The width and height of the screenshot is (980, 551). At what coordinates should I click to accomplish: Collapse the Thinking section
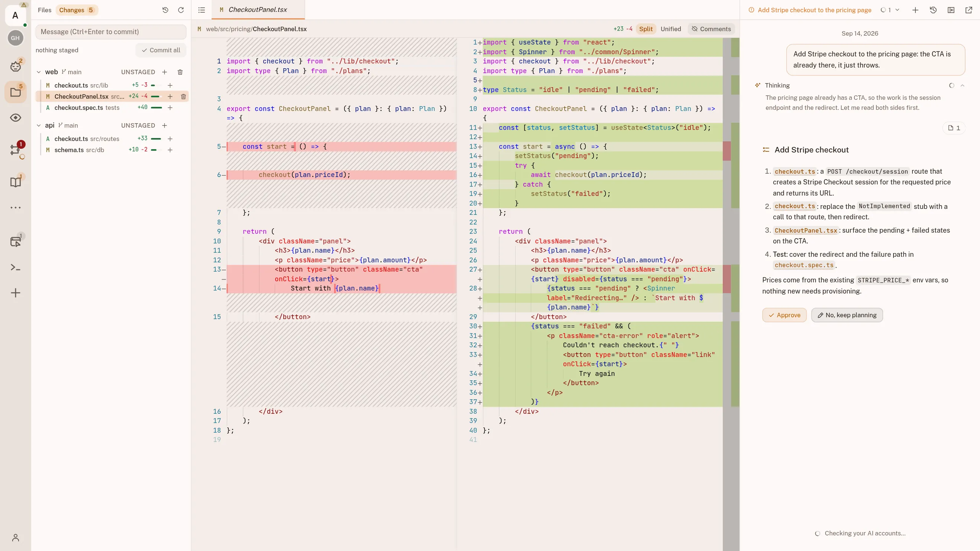963,86
